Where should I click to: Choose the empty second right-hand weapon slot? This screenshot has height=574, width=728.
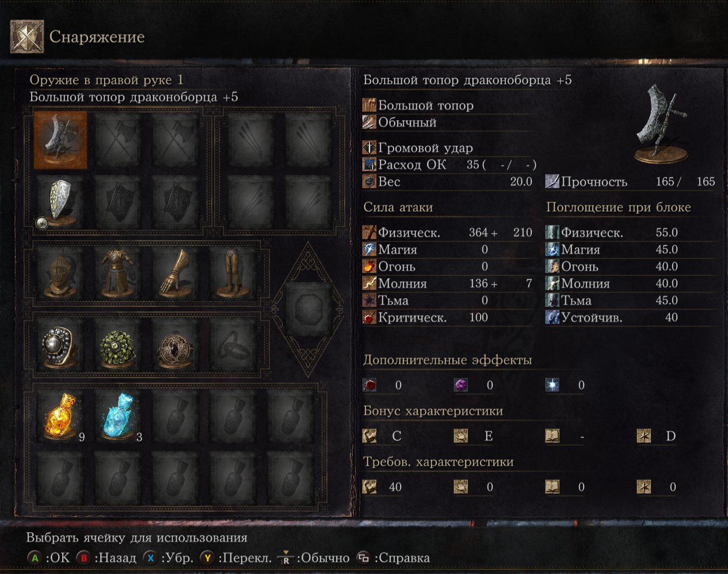(x=118, y=140)
